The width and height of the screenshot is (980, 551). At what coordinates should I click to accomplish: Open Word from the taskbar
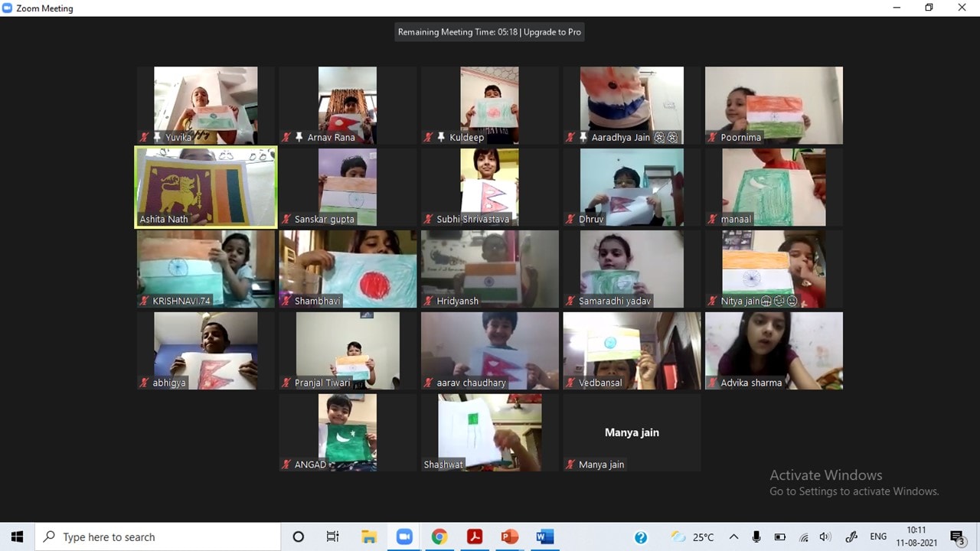tap(545, 537)
